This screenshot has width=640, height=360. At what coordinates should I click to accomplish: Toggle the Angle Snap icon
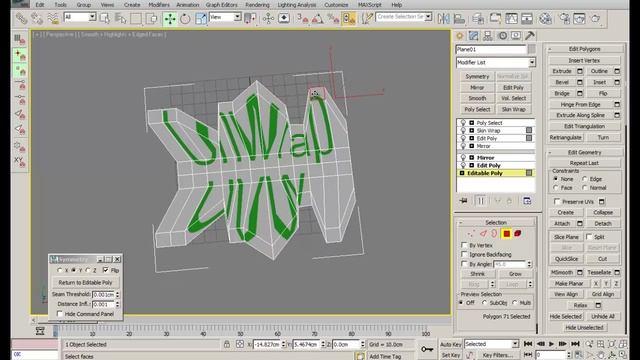pyautogui.click(x=318, y=18)
